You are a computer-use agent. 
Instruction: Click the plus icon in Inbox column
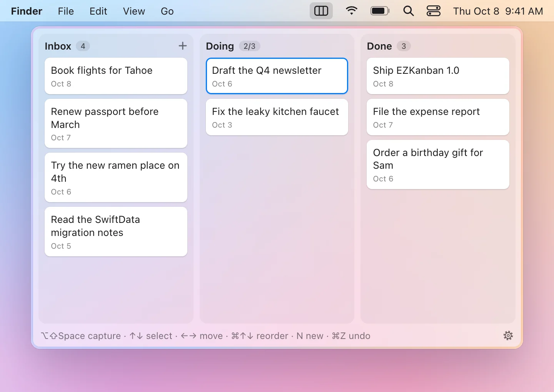pos(183,46)
